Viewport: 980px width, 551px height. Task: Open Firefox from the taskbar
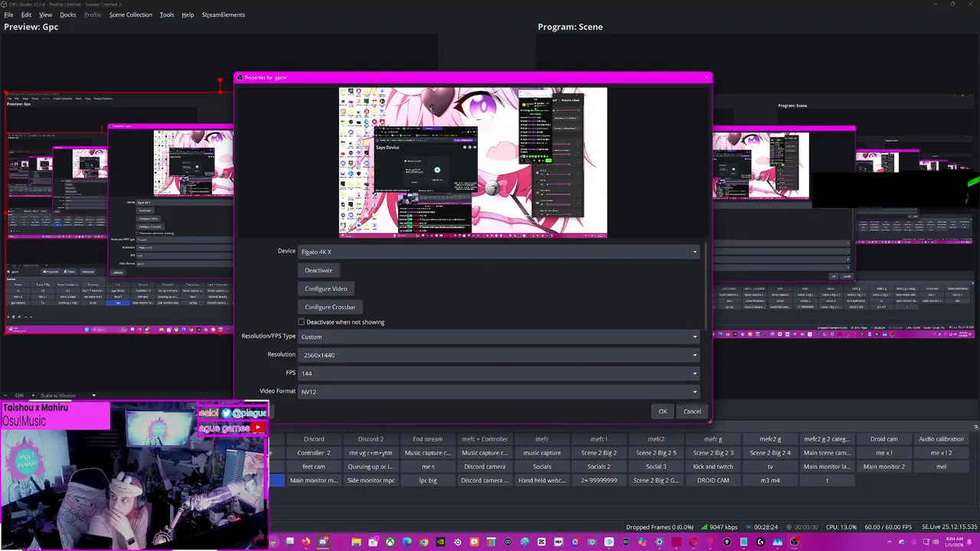point(305,543)
